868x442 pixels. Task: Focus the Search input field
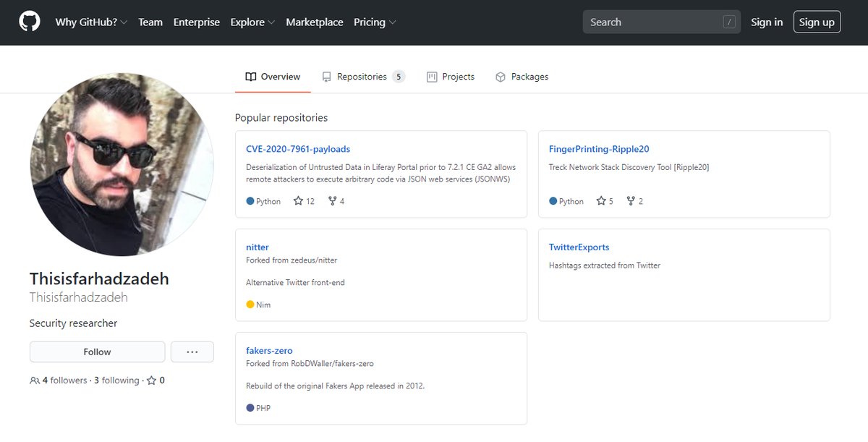tap(662, 22)
